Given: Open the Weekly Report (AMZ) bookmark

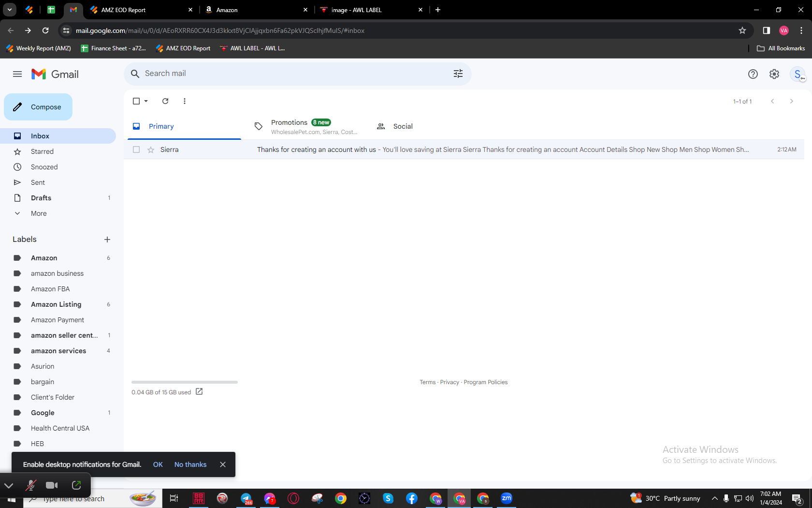Looking at the screenshot, I should pyautogui.click(x=39, y=48).
